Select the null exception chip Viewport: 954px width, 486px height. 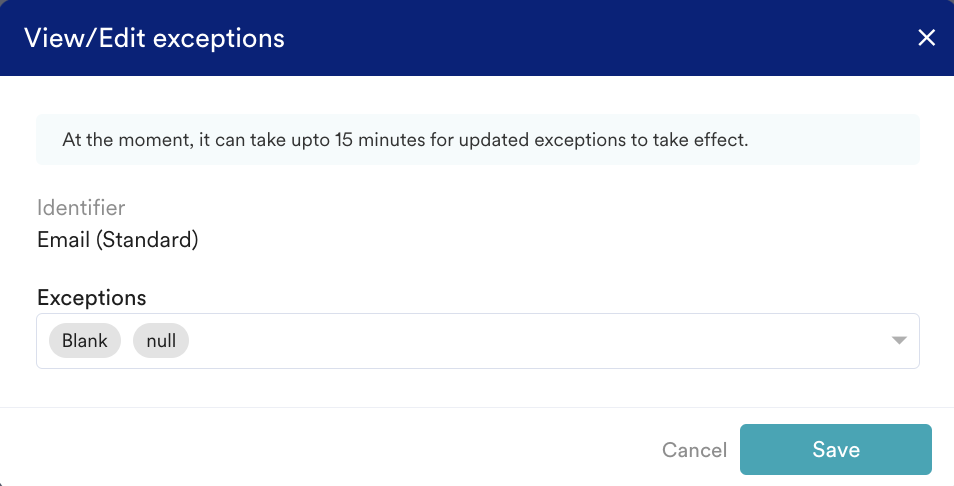click(161, 341)
